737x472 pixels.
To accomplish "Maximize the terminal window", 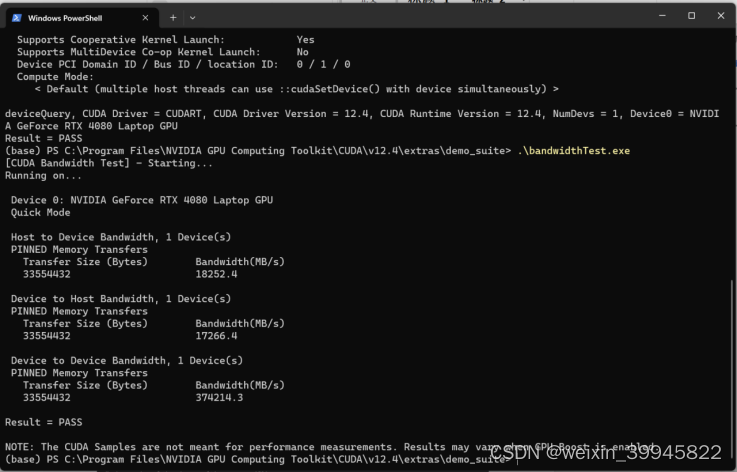I will (x=691, y=16).
